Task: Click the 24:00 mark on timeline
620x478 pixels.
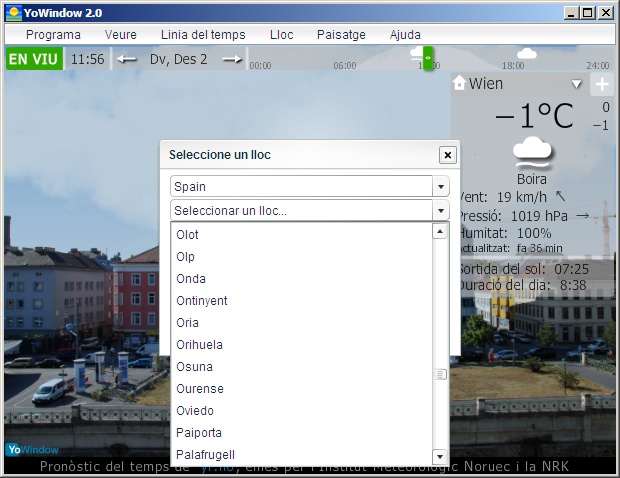Action: [598, 66]
